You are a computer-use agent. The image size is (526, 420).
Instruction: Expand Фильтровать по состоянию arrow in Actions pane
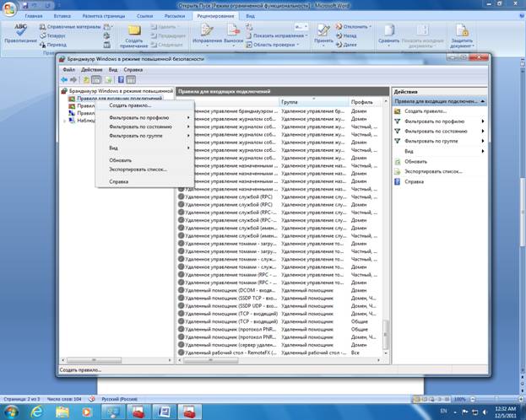tap(483, 132)
